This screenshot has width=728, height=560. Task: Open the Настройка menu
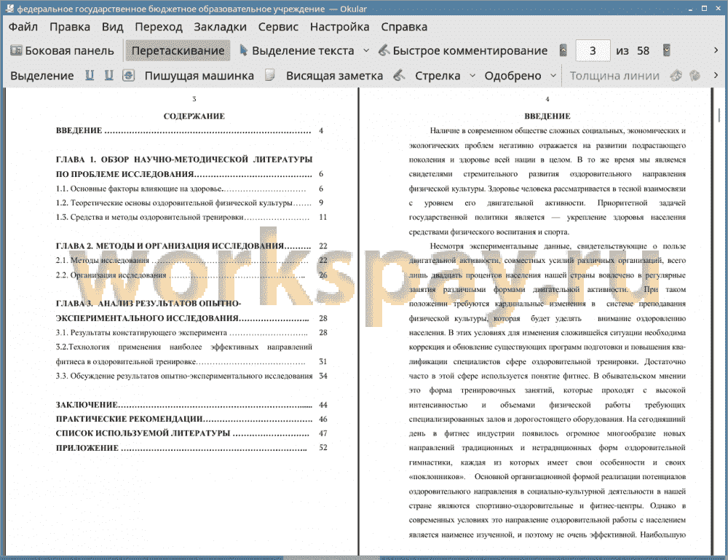(x=339, y=27)
